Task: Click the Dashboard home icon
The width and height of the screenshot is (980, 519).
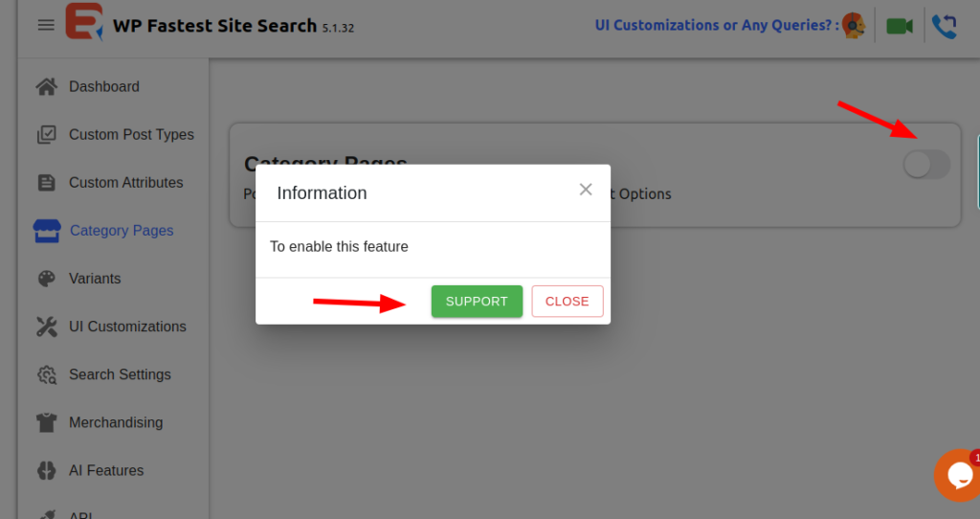Action: tap(46, 87)
